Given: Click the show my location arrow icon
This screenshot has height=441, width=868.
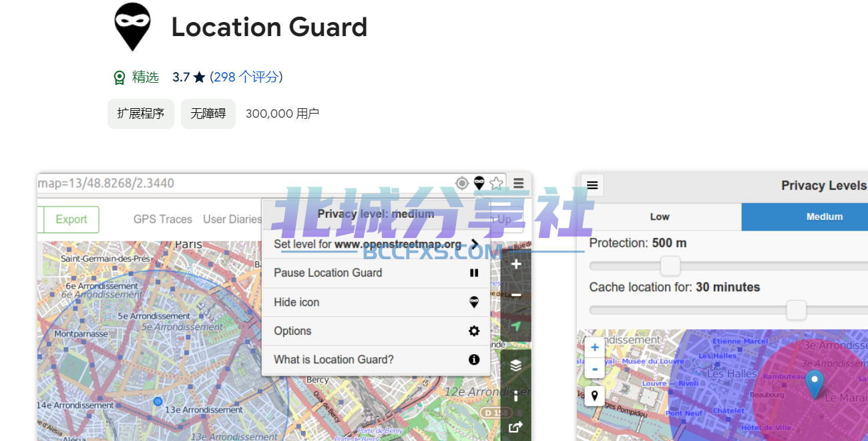Looking at the screenshot, I should pos(516,326).
